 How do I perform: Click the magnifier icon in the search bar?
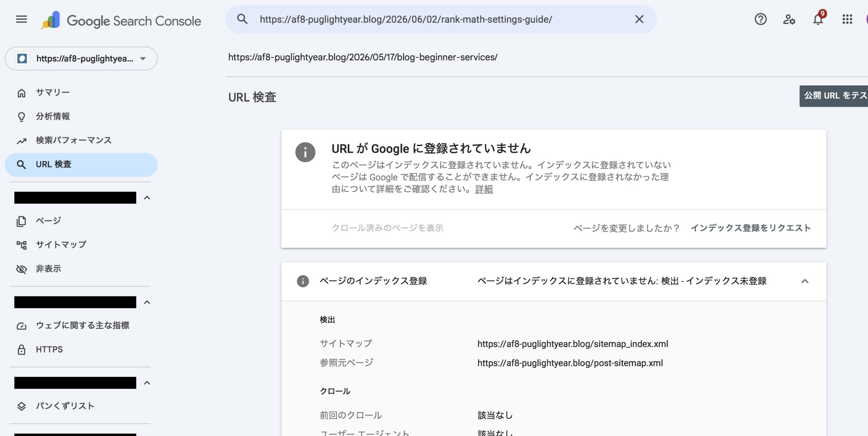(242, 19)
